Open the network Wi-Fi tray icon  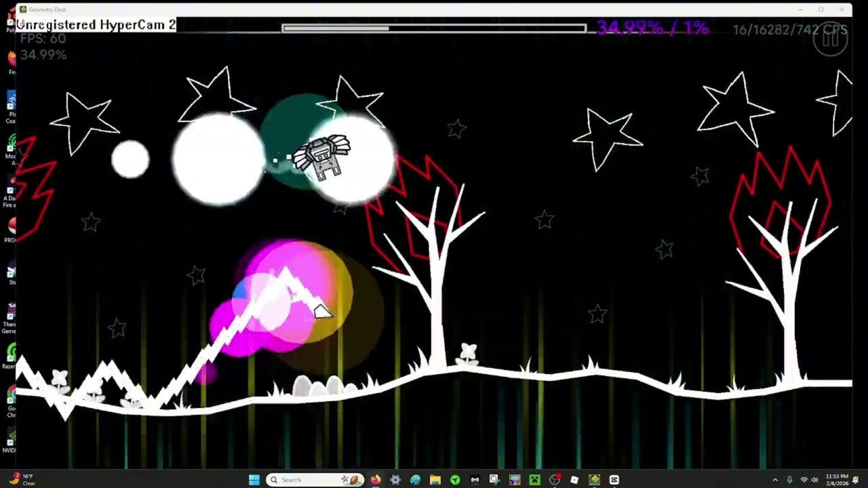[804, 480]
